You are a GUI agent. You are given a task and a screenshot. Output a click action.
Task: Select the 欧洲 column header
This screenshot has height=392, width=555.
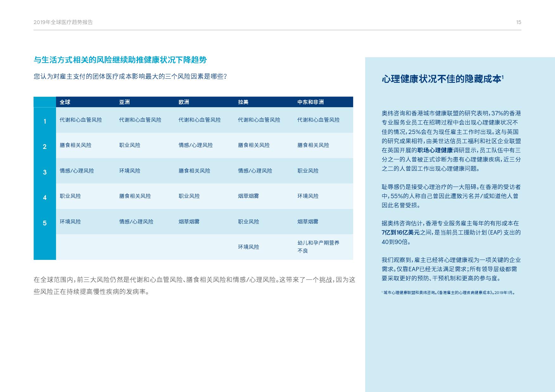(184, 102)
